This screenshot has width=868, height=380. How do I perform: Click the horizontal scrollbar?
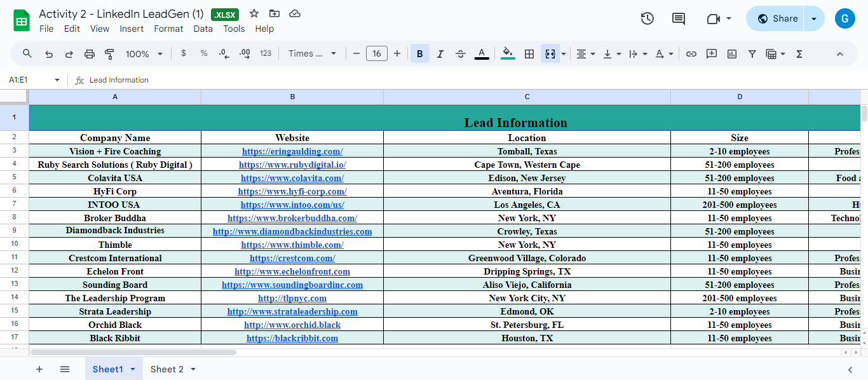pyautogui.click(x=133, y=352)
